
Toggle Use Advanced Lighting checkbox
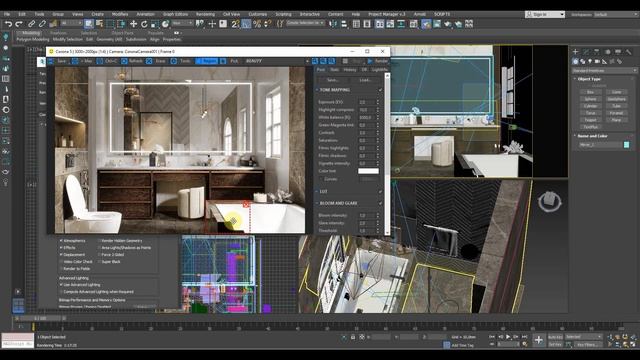click(61, 285)
